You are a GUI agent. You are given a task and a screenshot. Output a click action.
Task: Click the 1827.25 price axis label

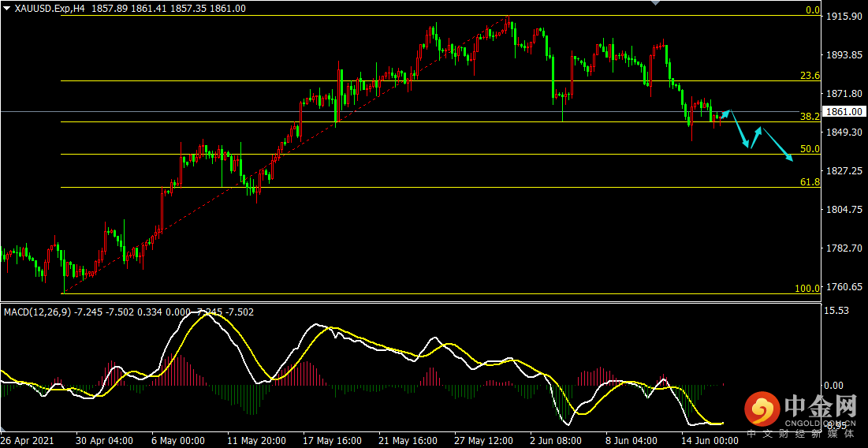[x=845, y=171]
